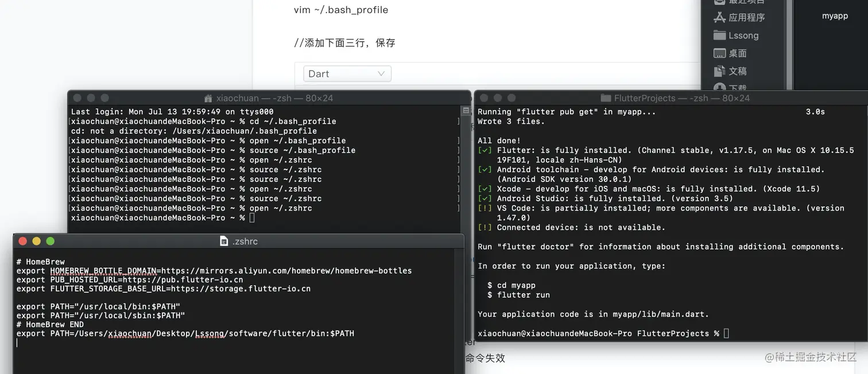Click the flutter/bin PATH export line
The height and width of the screenshot is (374, 868).
coord(185,333)
